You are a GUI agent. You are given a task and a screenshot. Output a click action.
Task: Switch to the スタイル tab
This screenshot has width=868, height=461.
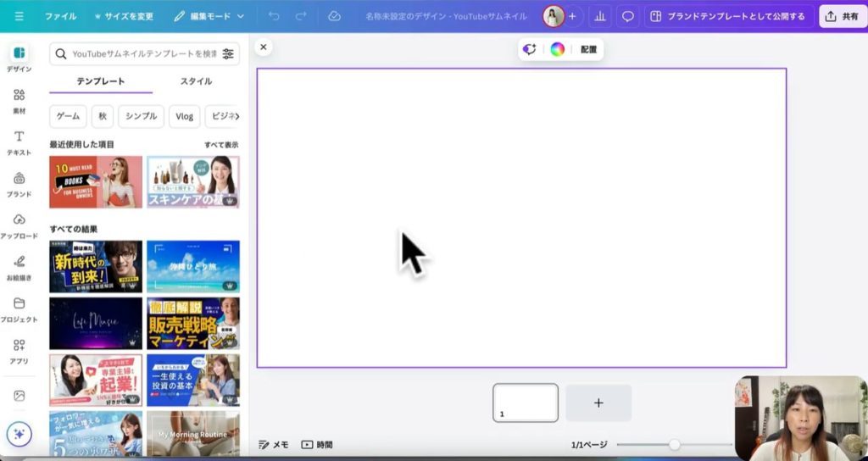(x=196, y=81)
